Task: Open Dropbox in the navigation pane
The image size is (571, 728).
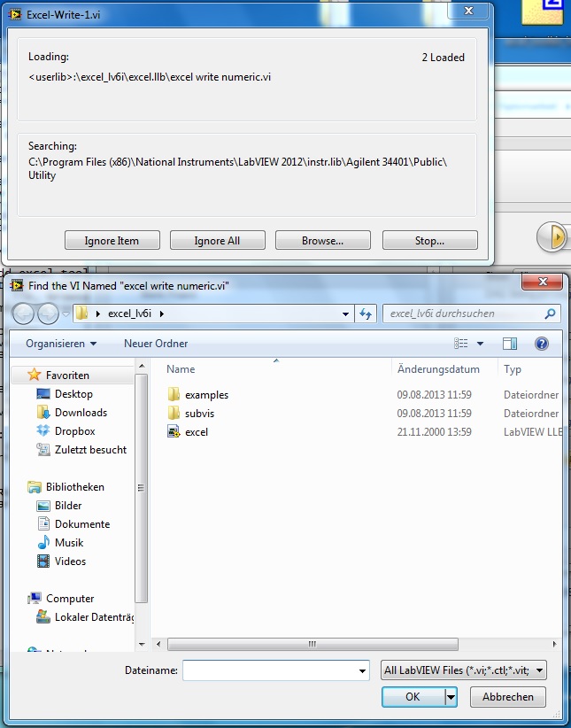Action: (74, 430)
